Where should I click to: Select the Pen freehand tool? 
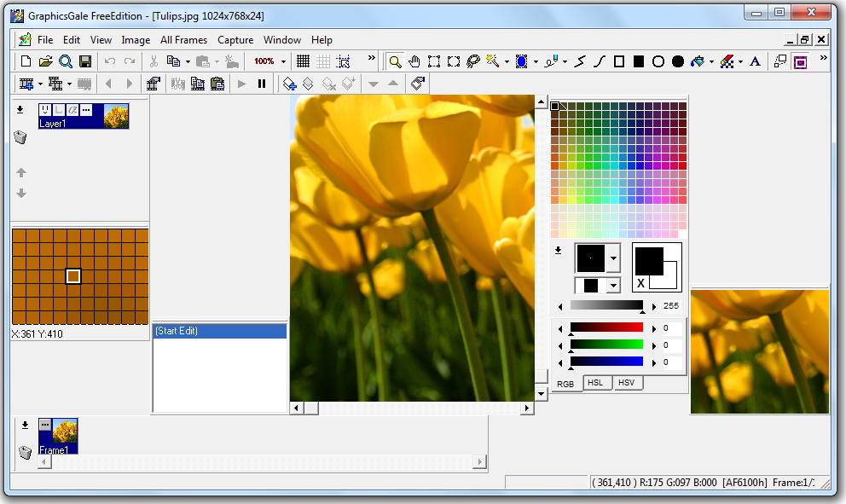coord(551,61)
